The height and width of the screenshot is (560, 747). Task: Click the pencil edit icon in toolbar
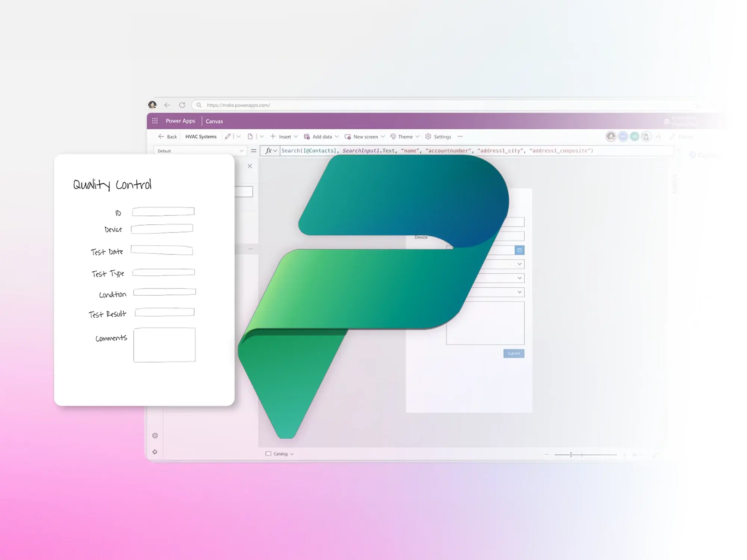[x=227, y=137]
